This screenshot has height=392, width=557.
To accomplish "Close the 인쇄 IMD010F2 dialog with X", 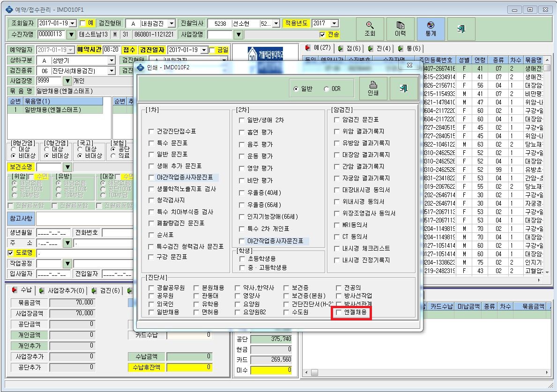I will click(x=409, y=65).
